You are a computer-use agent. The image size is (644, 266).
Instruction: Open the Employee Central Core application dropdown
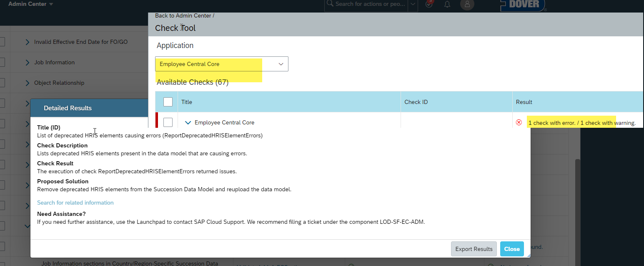click(222, 64)
